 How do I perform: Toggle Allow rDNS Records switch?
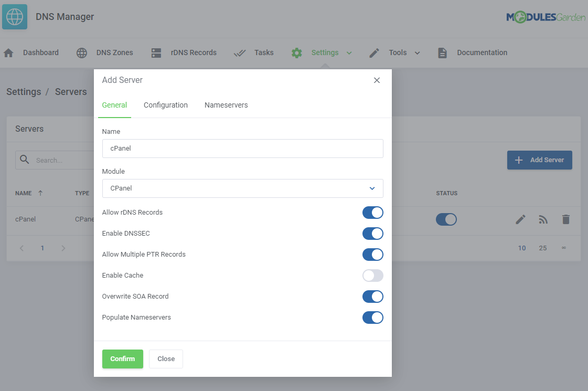point(373,213)
